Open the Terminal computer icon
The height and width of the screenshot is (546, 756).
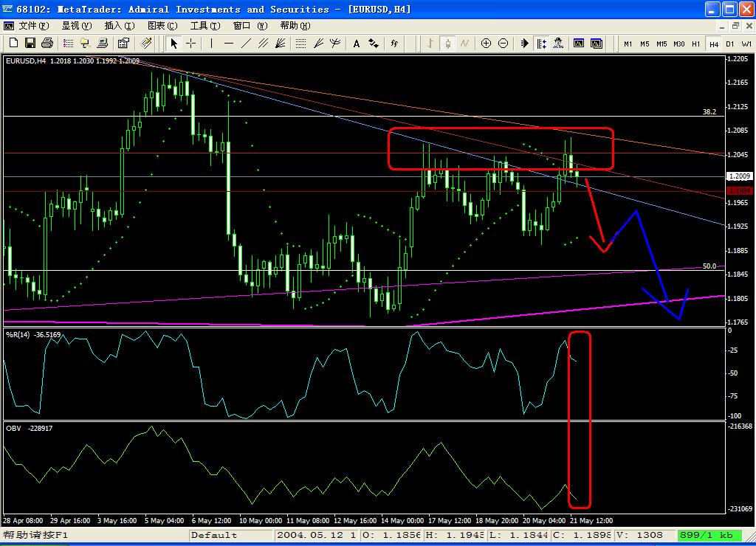tap(102, 44)
